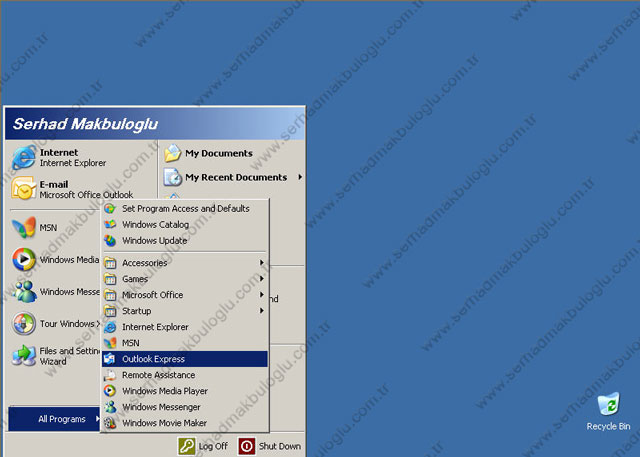
Task: Click the Microsoft Office Outlook E-mail icon
Action: click(24, 189)
